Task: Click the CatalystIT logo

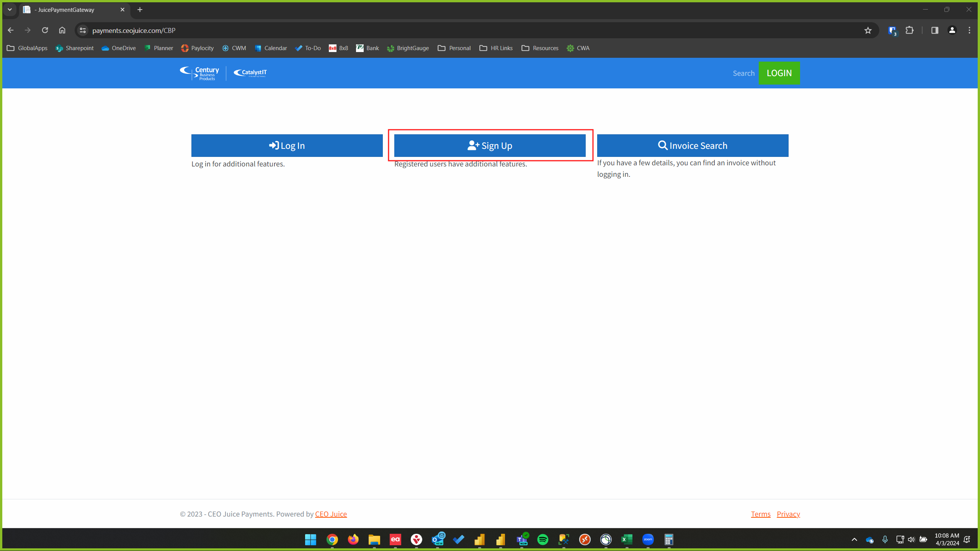Action: (x=250, y=73)
